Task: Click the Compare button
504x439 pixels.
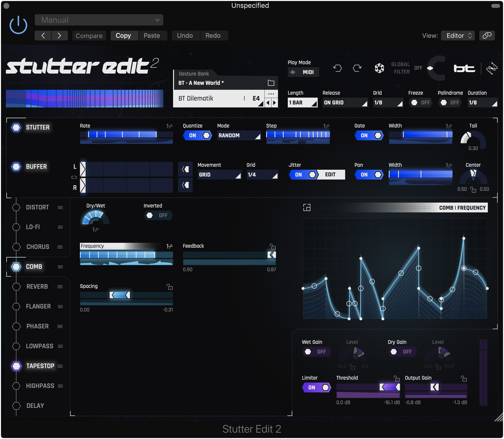Action: tap(89, 36)
